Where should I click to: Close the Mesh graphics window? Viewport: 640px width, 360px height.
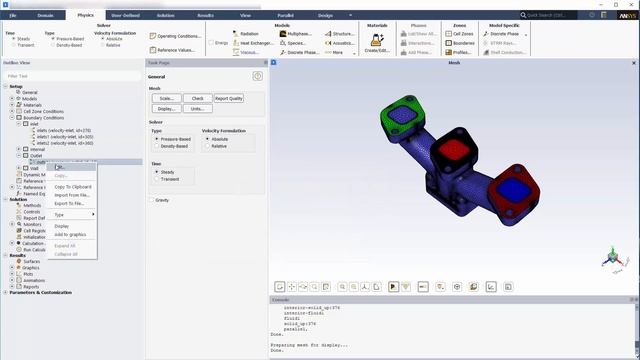tap(634, 63)
